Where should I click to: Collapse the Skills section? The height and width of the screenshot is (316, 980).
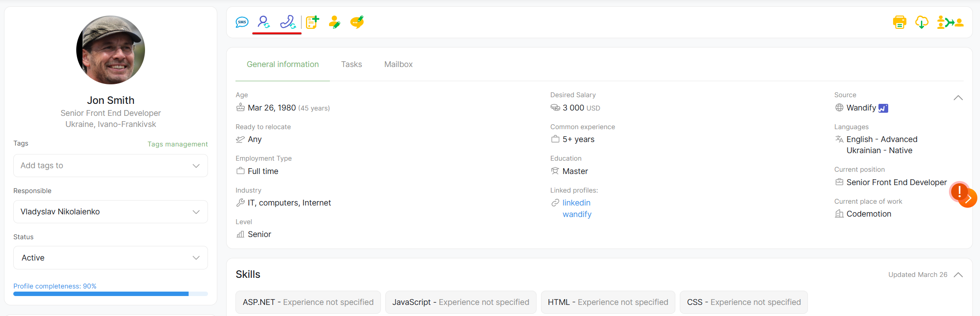pyautogui.click(x=958, y=275)
